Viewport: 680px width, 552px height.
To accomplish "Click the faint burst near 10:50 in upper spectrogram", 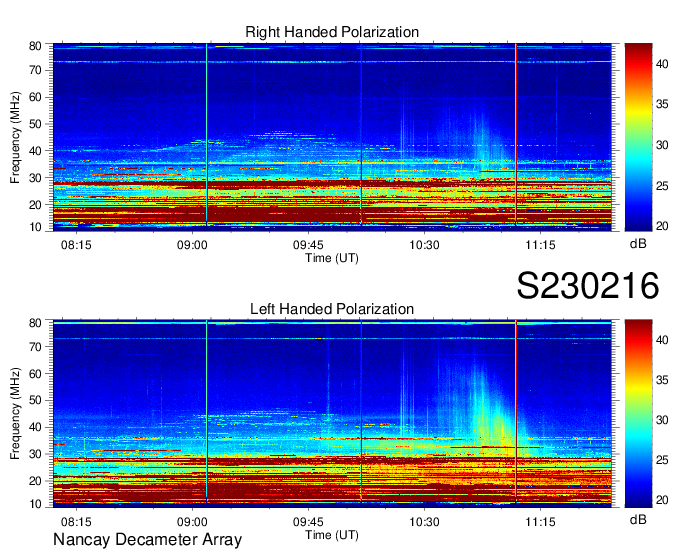I will [x=484, y=141].
